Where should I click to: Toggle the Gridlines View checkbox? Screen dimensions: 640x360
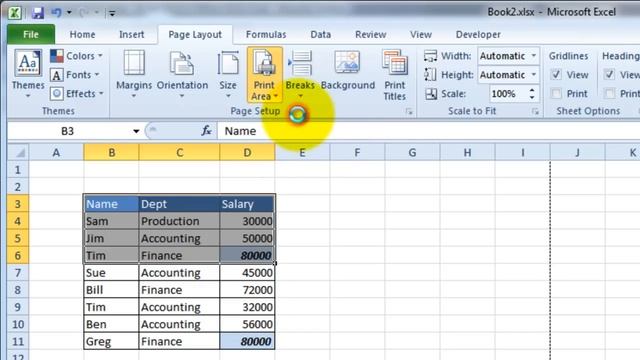[x=556, y=75]
